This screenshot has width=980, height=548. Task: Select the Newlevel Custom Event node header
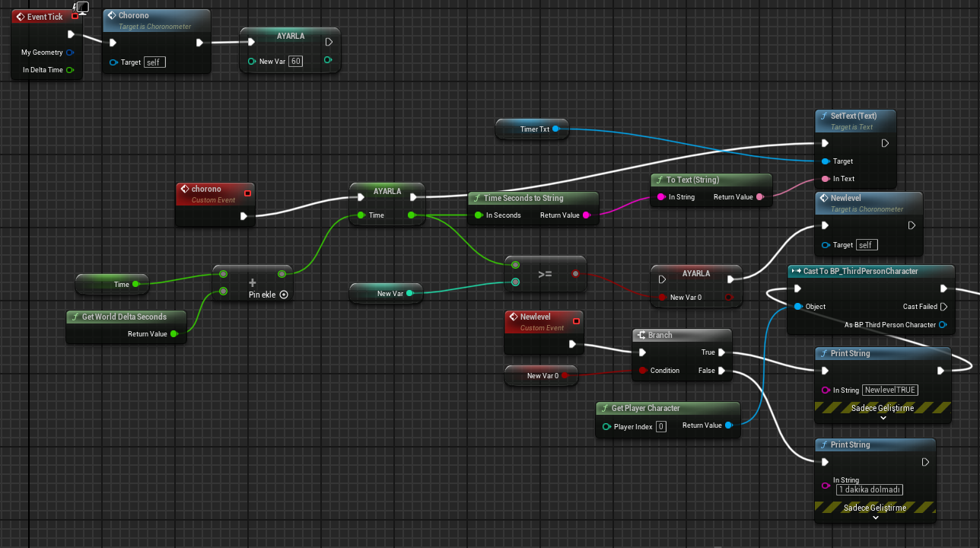click(544, 321)
